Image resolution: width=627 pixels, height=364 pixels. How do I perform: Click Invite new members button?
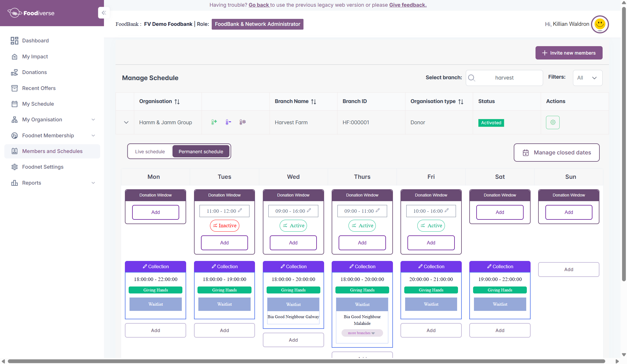click(569, 53)
